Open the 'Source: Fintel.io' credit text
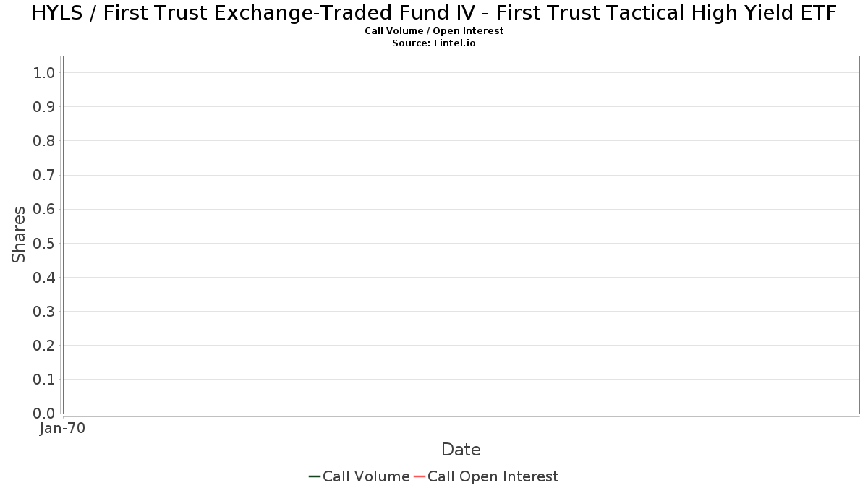This screenshot has width=868, height=488. pyautogui.click(x=434, y=43)
